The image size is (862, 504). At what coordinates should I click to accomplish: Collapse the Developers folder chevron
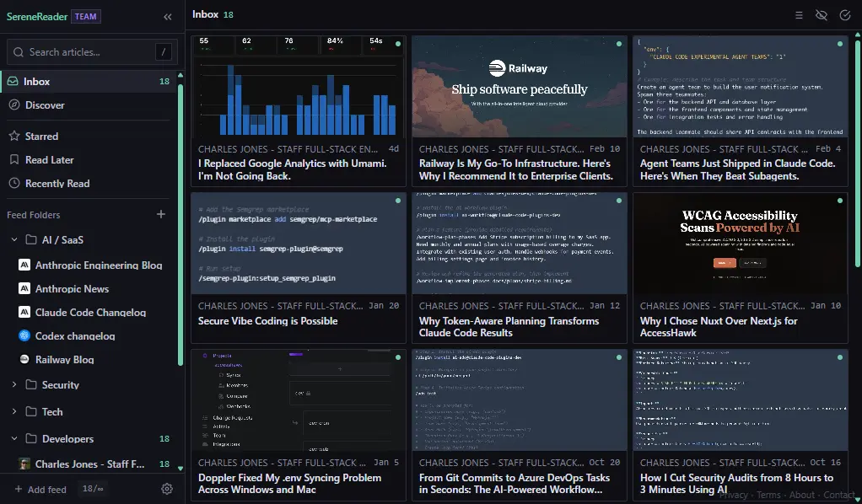click(14, 438)
